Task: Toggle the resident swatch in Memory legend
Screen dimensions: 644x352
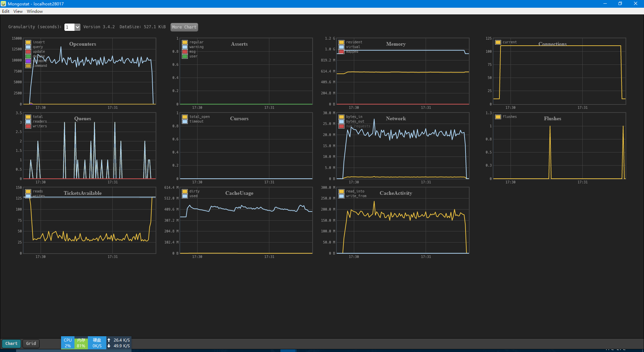Action: tap(341, 42)
